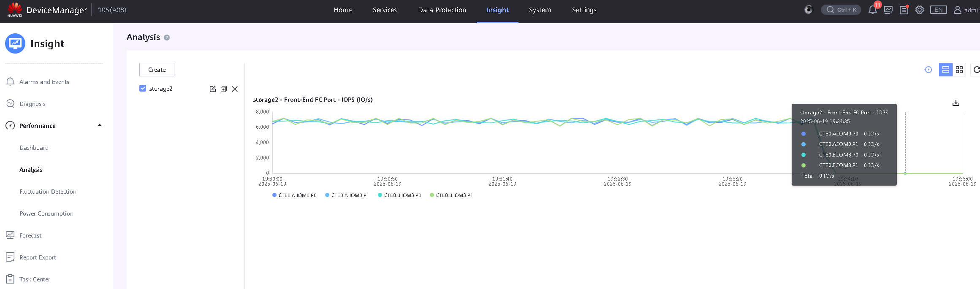The height and width of the screenshot is (289, 980).
Task: Uncheck the storage2 checkbox
Action: (x=143, y=88)
